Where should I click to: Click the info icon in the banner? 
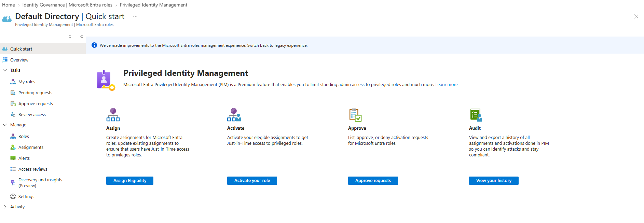click(x=94, y=45)
